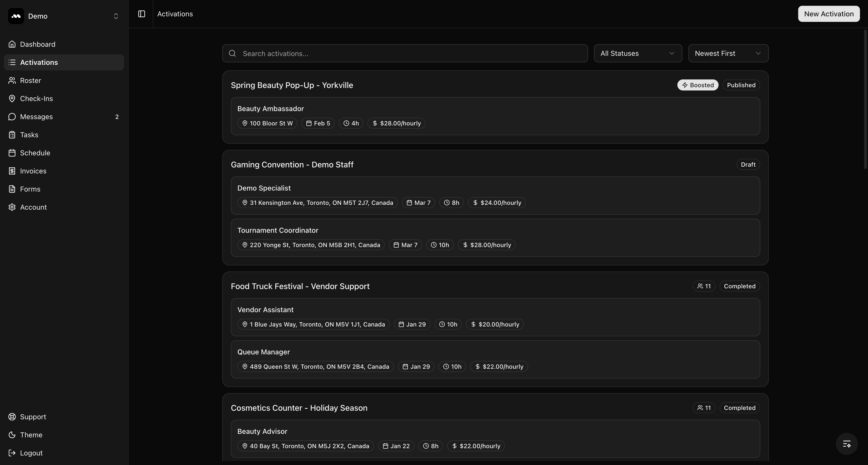Toggle dark theme via the moon icon

[12, 435]
